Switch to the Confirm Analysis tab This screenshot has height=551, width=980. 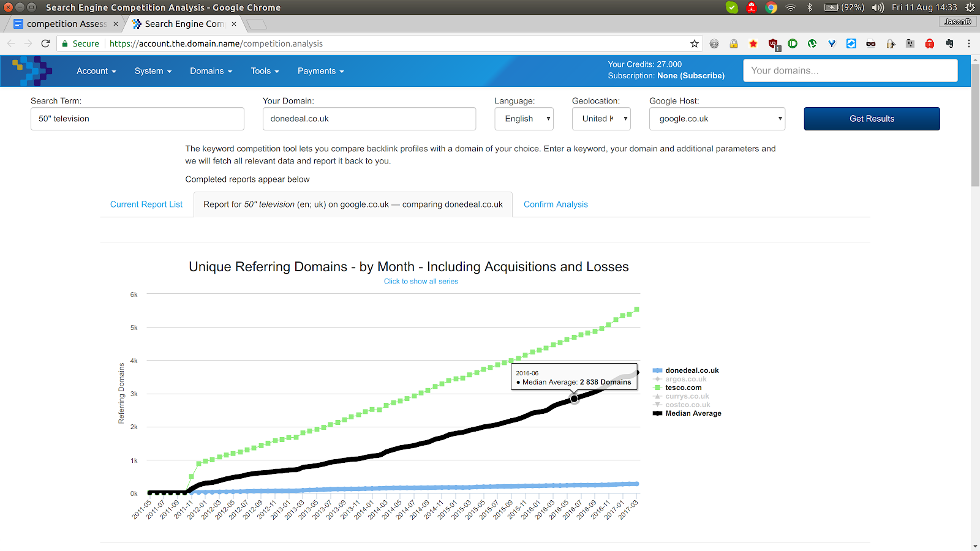pos(556,204)
